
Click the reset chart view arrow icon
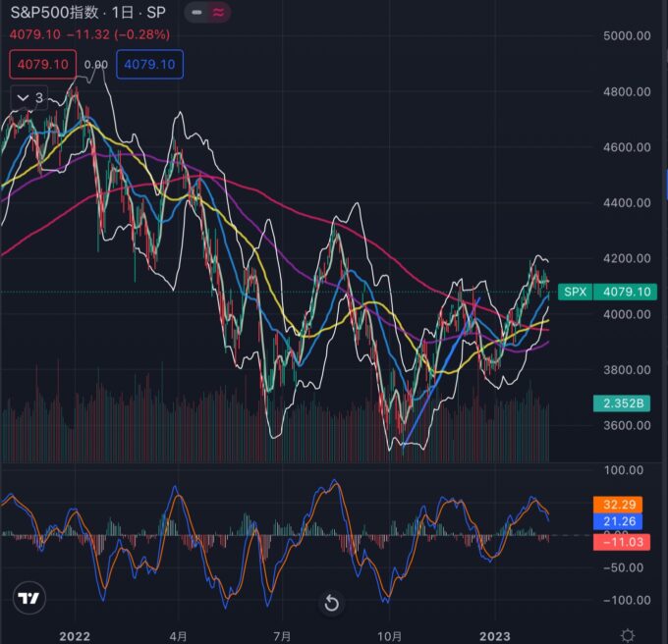(332, 602)
